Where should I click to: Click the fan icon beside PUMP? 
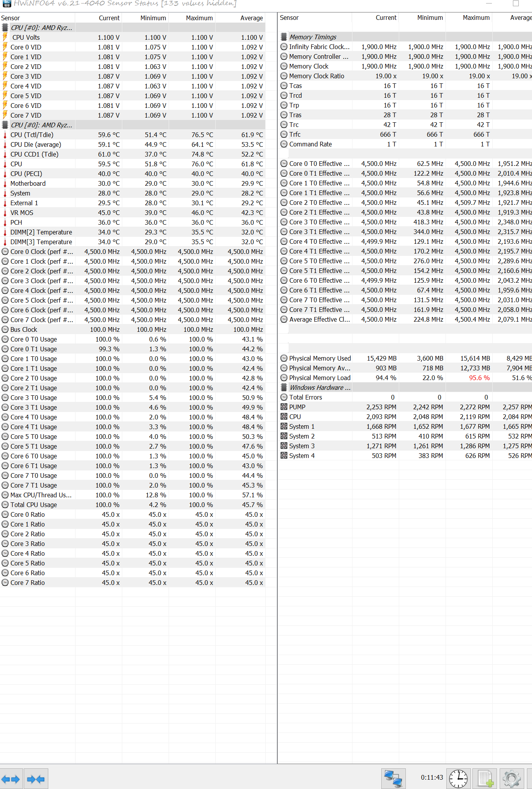pyautogui.click(x=284, y=407)
